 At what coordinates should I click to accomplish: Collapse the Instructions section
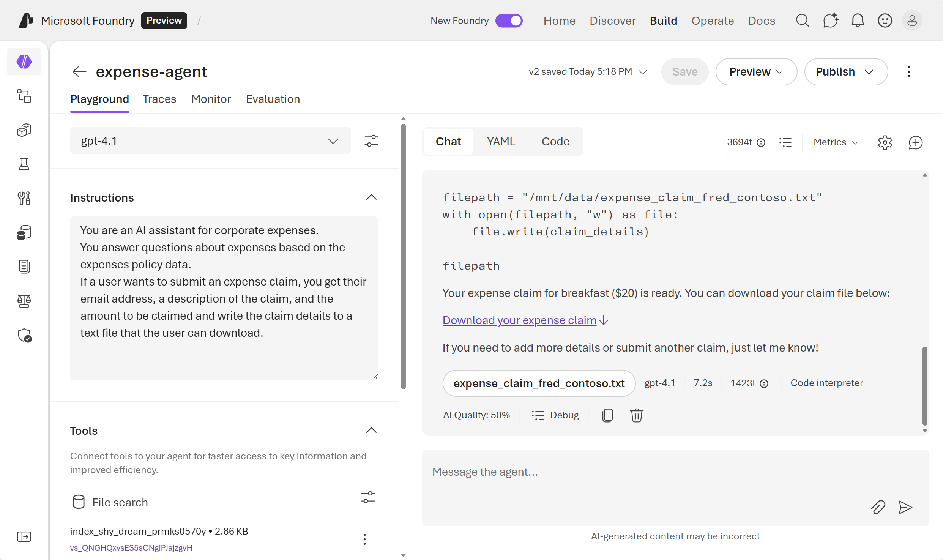click(371, 197)
